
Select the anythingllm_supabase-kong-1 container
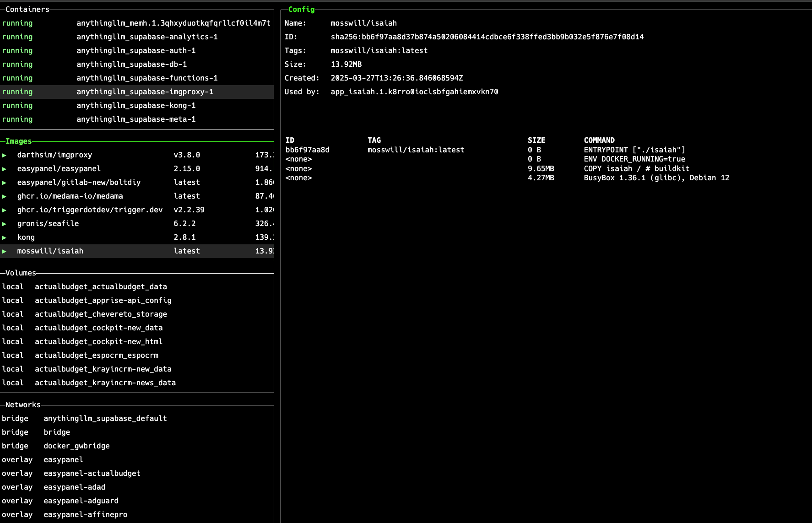click(x=136, y=105)
